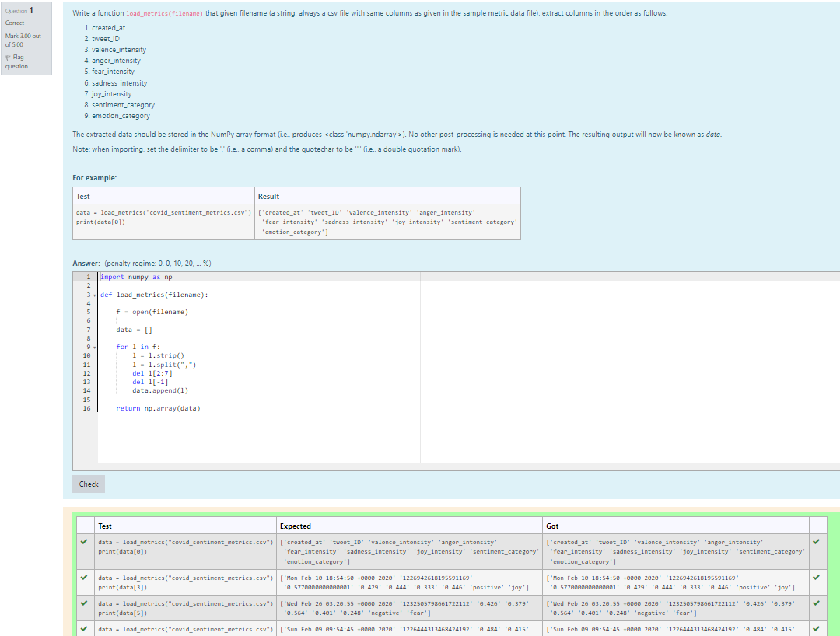Image resolution: width=840 pixels, height=636 pixels.
Task: Click list item '1. created_at'
Action: coord(105,28)
